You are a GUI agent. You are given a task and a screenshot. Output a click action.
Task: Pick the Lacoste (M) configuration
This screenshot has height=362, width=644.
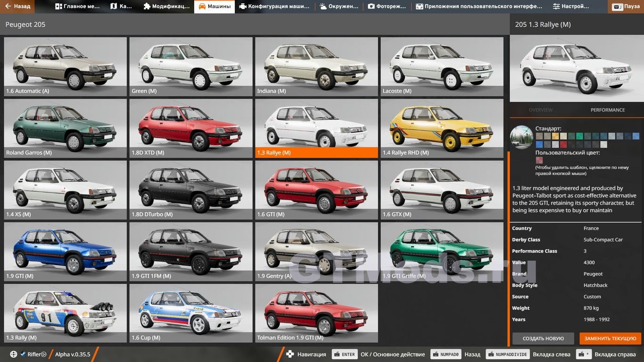point(442,66)
